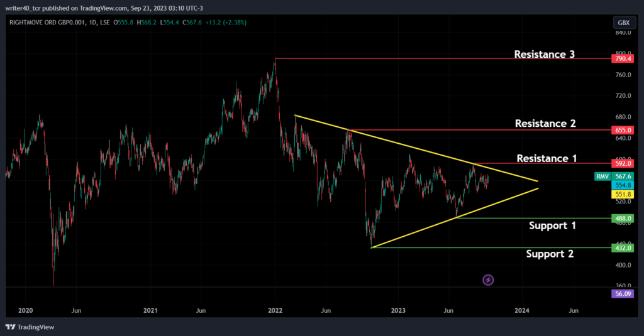Click the blue 554.8 price label

[x=623, y=185]
